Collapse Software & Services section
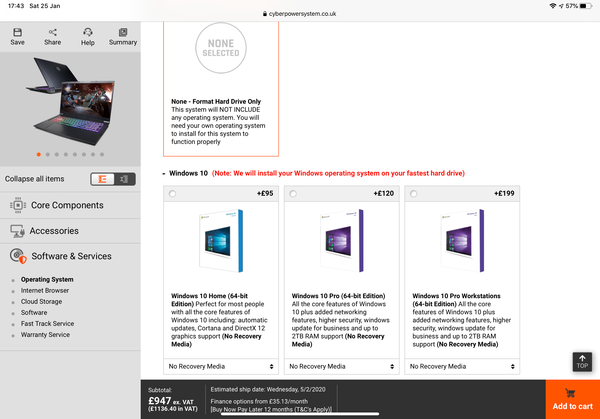 pyautogui.click(x=70, y=256)
